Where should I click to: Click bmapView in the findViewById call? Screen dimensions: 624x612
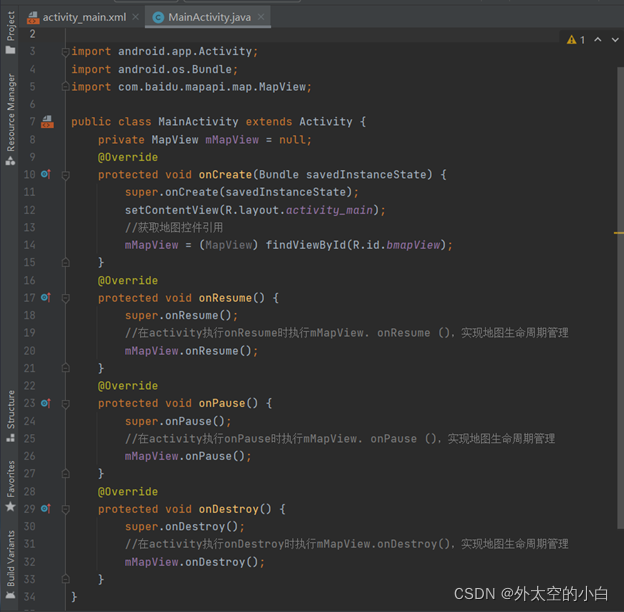413,245
